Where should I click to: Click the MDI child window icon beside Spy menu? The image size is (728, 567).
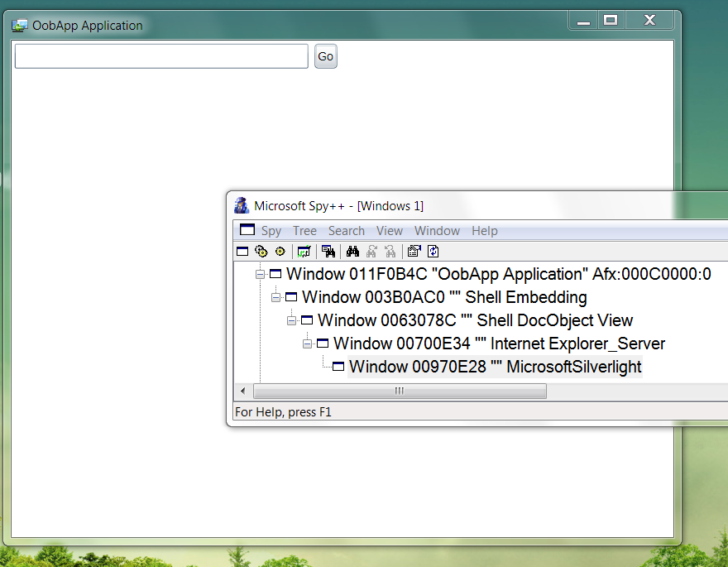pos(247,230)
